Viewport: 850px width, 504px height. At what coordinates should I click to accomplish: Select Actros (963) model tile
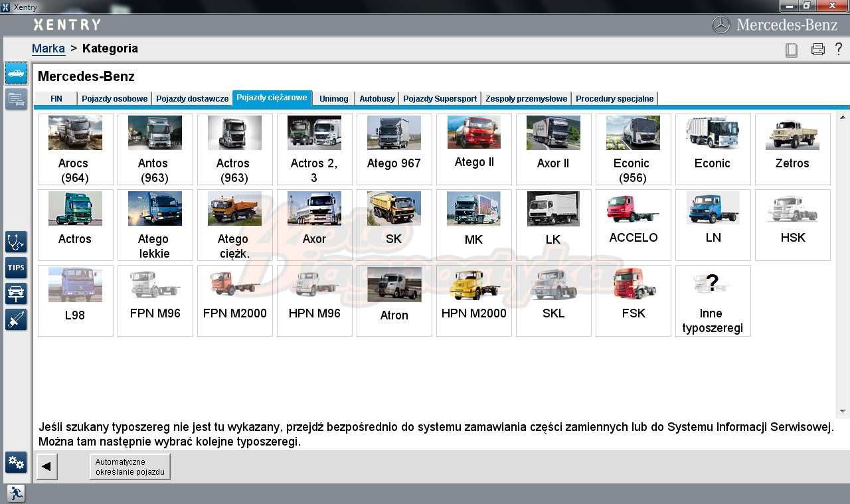(235, 149)
